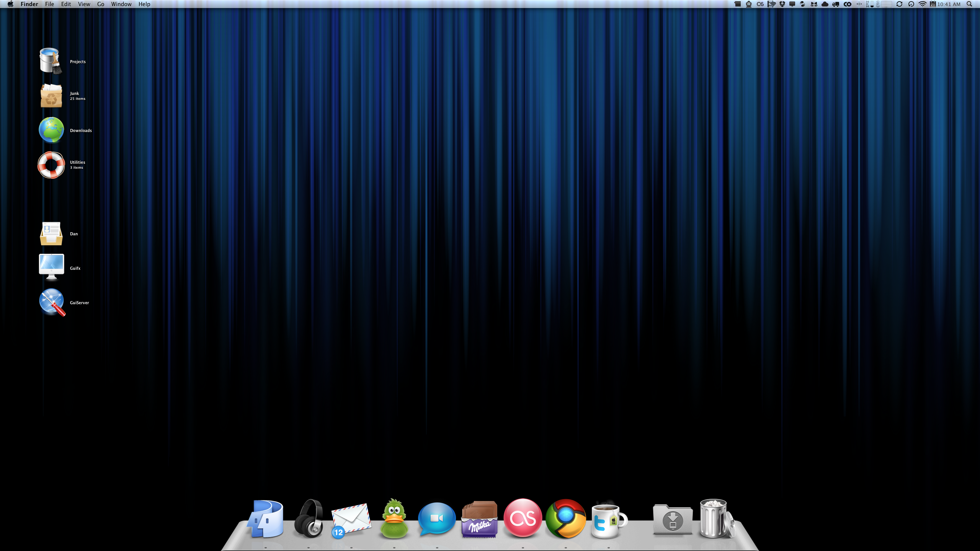This screenshot has width=980, height=551.
Task: Open the Finder application menu
Action: [29, 4]
